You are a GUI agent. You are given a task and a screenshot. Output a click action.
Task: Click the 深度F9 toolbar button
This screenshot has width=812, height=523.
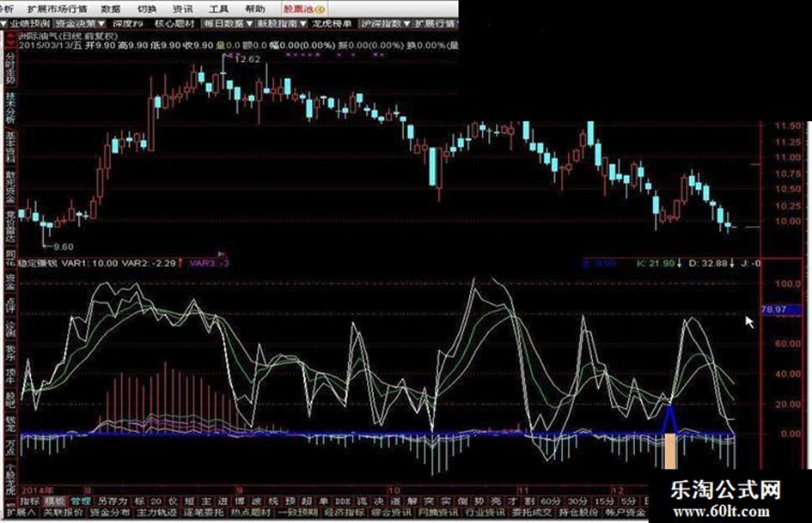[128, 23]
